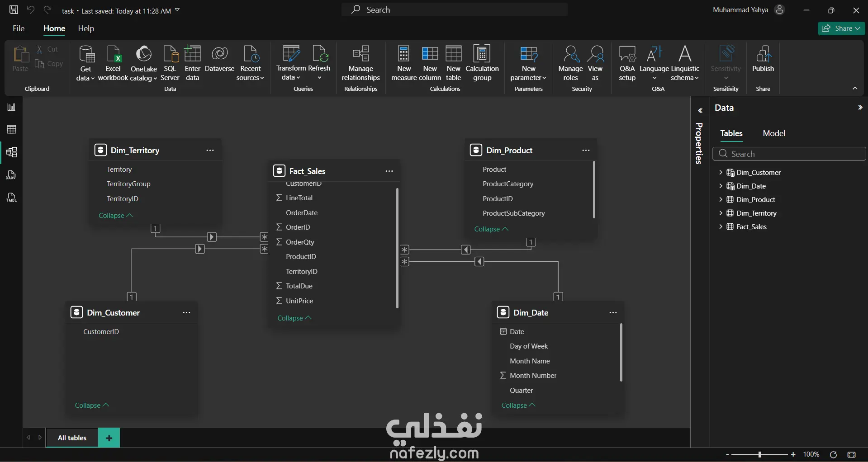Add a new layout tab

pyautogui.click(x=109, y=438)
